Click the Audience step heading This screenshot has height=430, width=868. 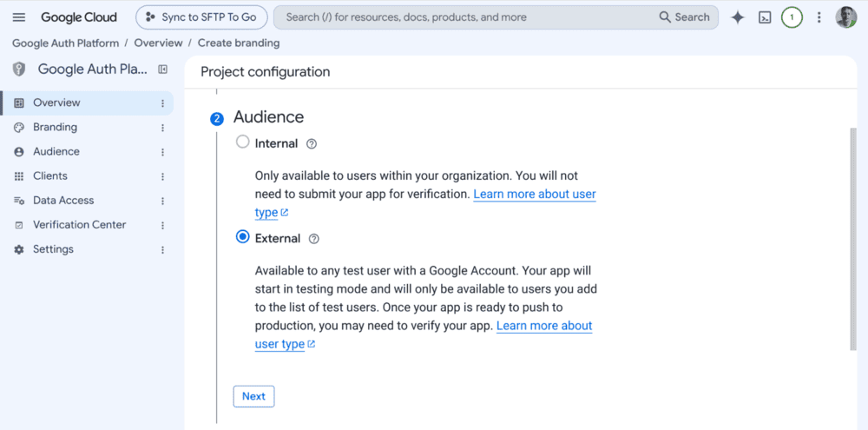coord(268,117)
